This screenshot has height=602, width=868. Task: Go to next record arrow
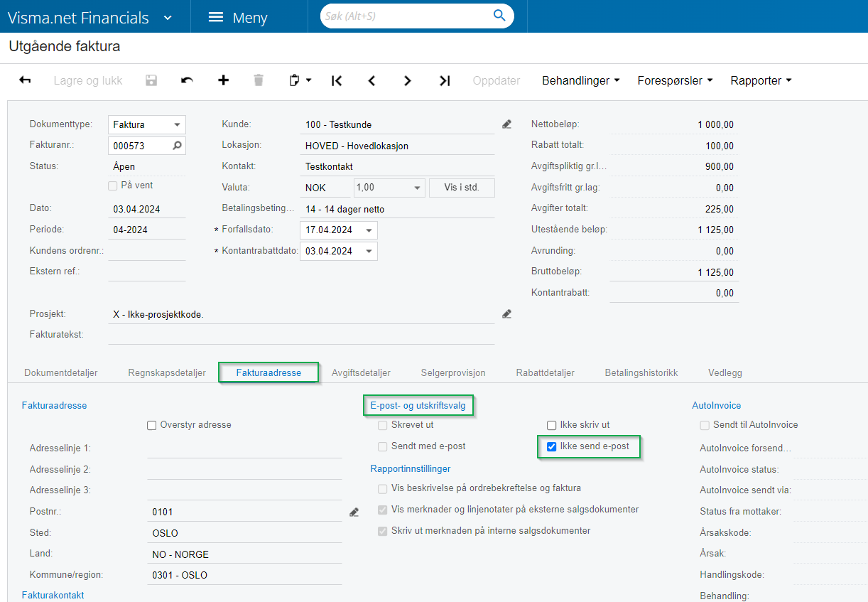pyautogui.click(x=407, y=80)
